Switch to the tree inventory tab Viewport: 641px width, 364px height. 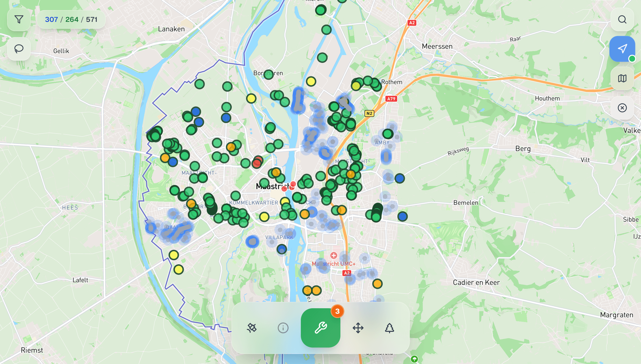tap(389, 328)
